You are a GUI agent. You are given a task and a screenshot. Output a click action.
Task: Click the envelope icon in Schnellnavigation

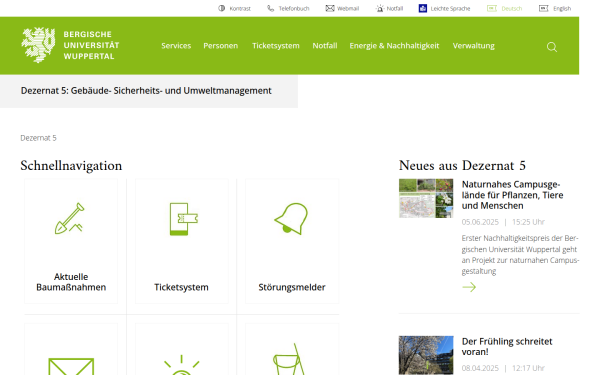coord(71,366)
